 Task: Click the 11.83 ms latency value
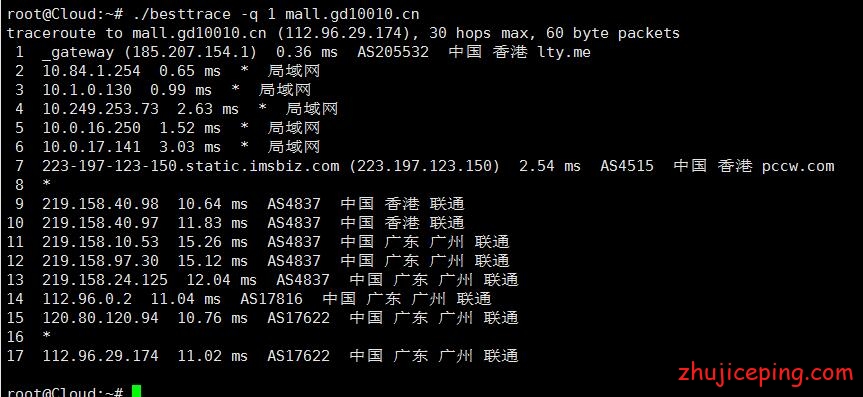[x=212, y=223]
